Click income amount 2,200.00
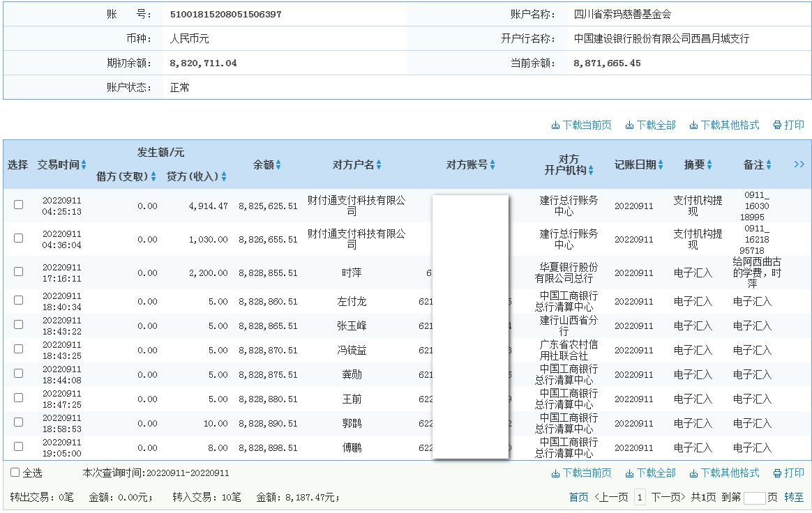The height and width of the screenshot is (513, 812). 208,273
